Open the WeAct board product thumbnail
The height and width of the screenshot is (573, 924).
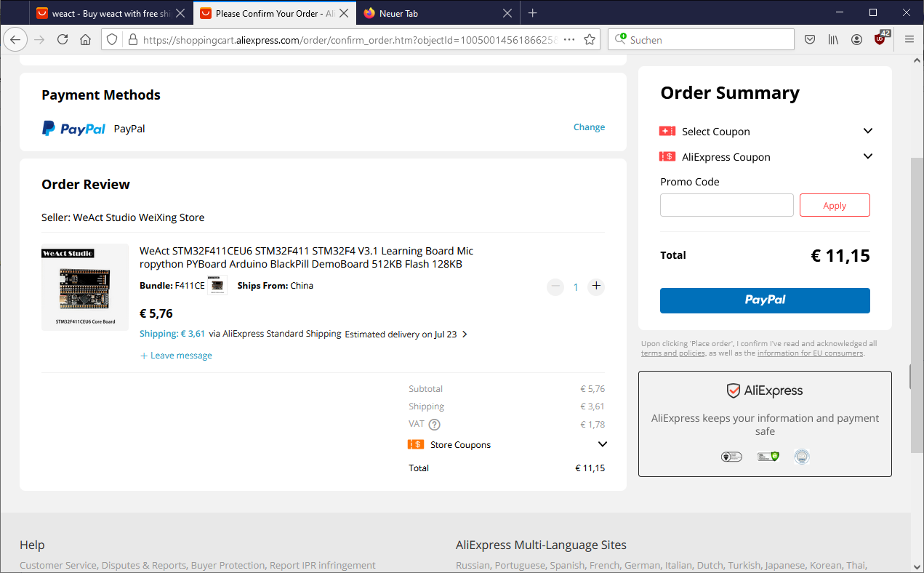pyautogui.click(x=85, y=287)
